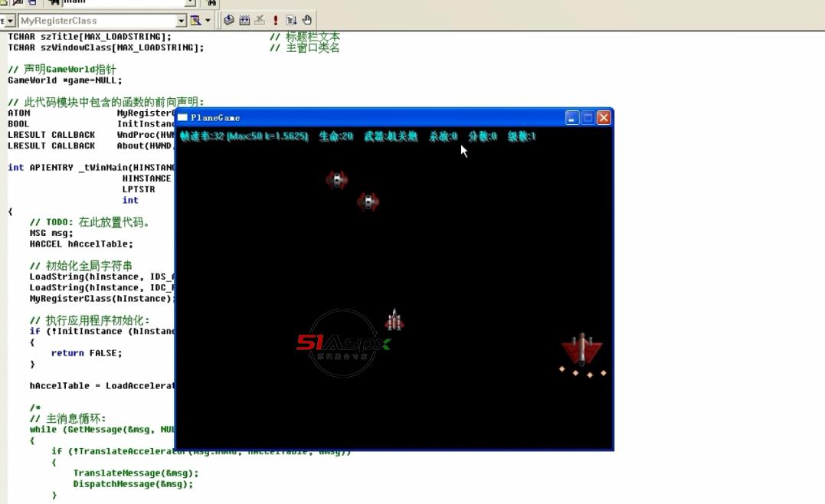Click the score counter in game HUD
825x504 pixels.
tap(483, 136)
